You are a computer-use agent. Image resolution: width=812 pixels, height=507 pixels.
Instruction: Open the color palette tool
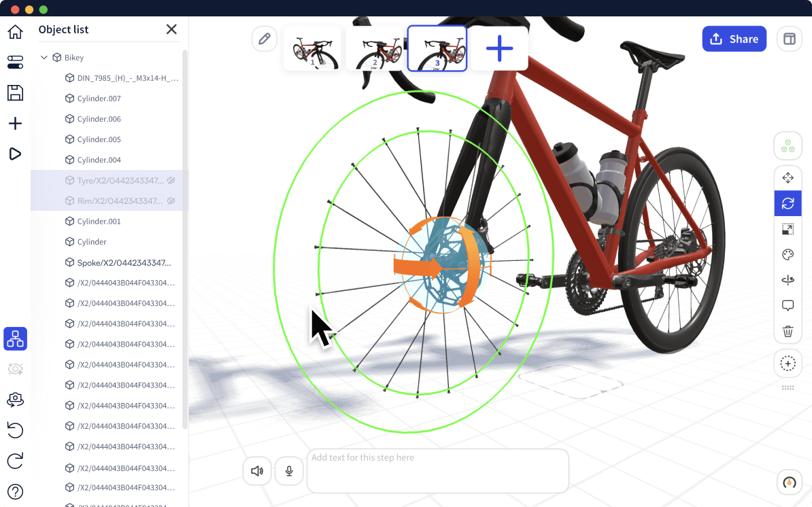[x=788, y=255]
